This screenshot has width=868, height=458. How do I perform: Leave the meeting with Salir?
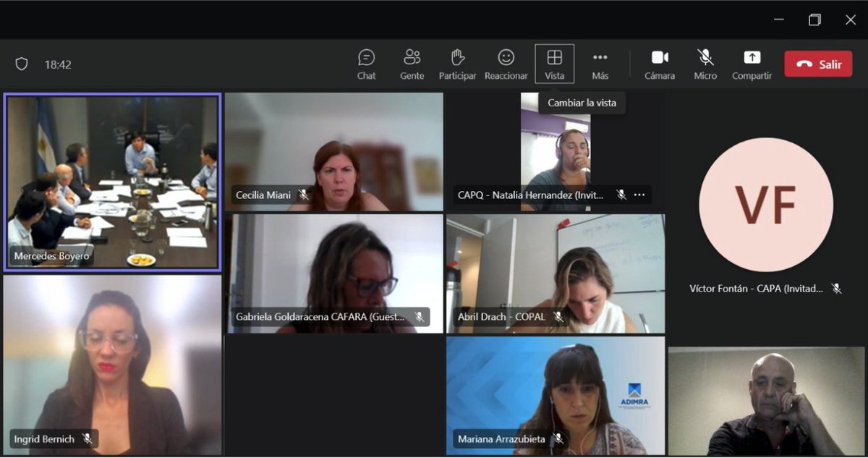(x=818, y=64)
